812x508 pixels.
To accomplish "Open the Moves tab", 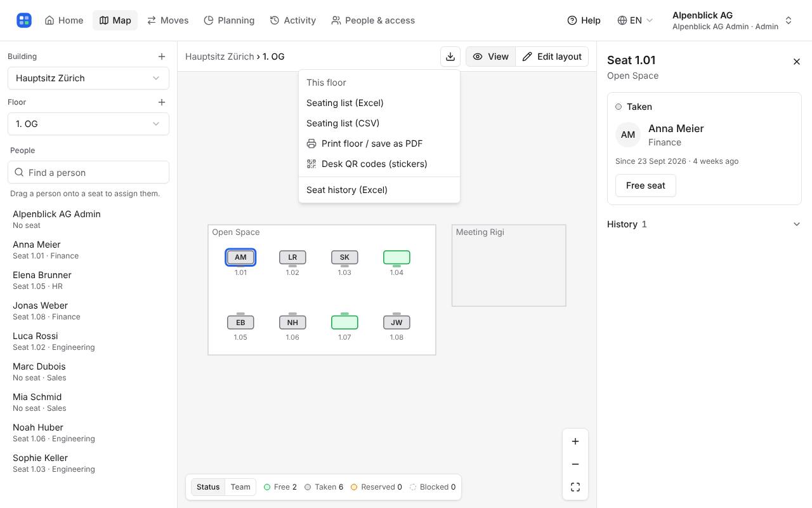I will 167,20.
